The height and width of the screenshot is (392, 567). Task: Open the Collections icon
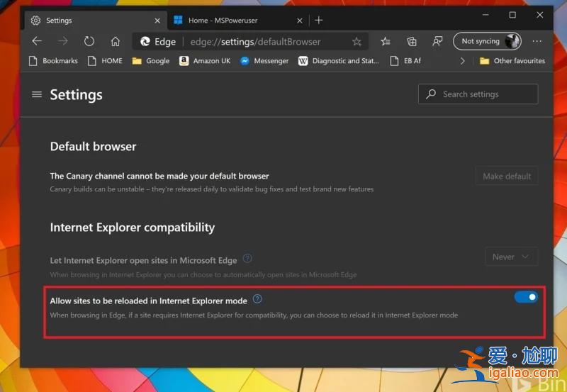(x=412, y=42)
